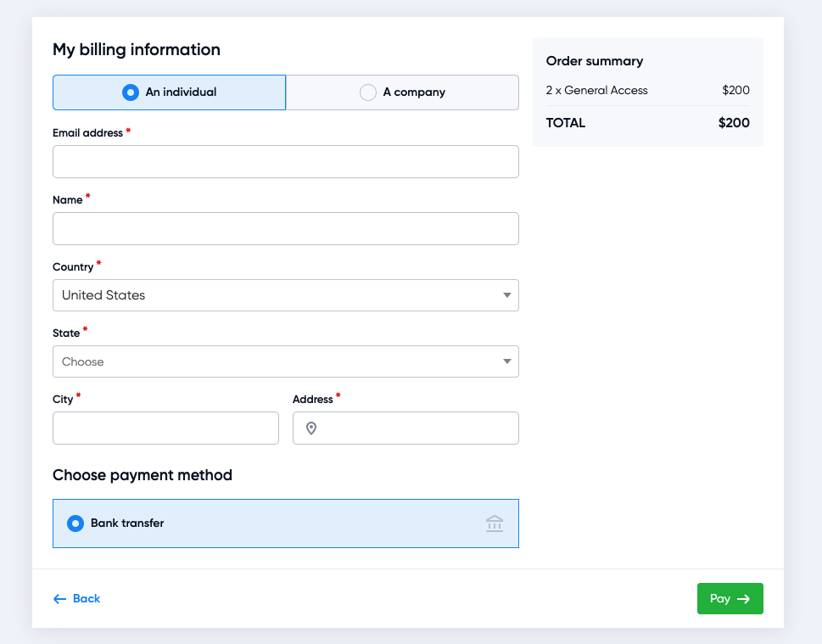
Task: Focus the City text field
Action: 165,428
